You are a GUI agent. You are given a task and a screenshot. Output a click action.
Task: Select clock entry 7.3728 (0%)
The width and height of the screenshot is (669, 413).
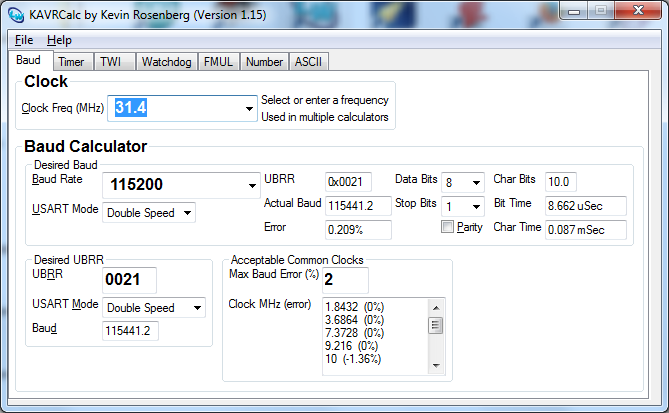pos(354,333)
